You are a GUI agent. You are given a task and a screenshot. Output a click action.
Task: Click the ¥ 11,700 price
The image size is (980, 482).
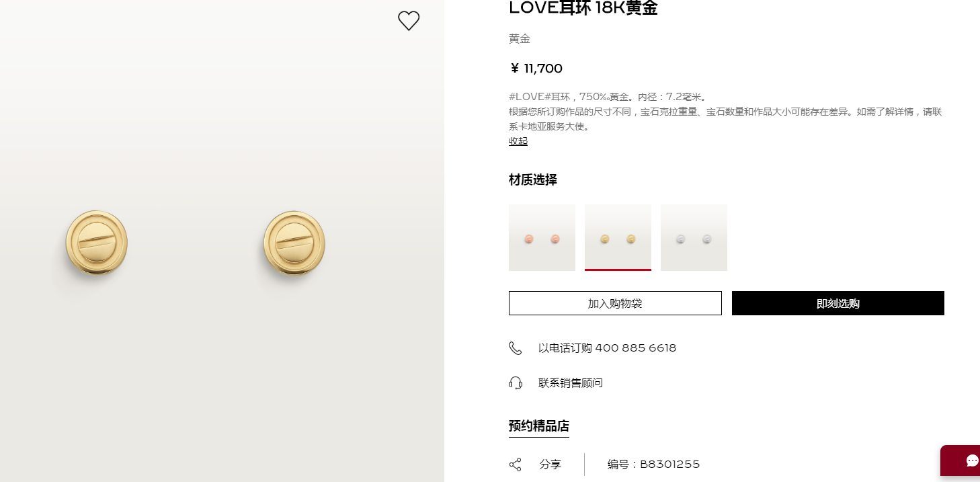[x=536, y=69]
